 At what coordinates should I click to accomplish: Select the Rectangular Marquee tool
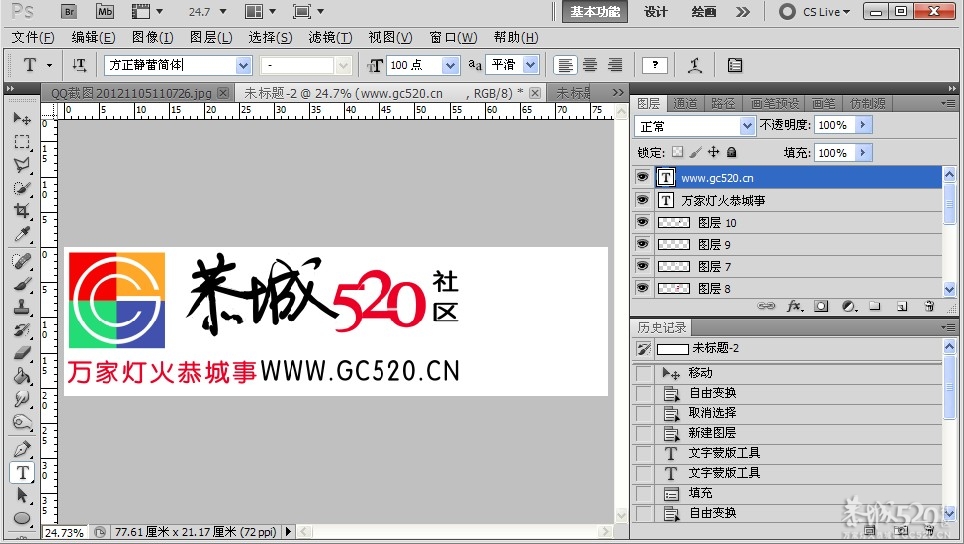22,141
